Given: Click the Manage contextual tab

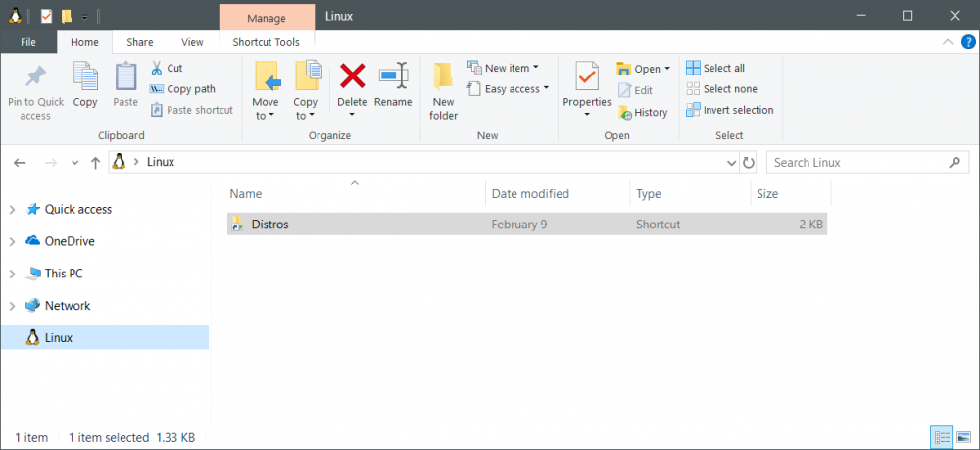Looking at the screenshot, I should [x=267, y=18].
